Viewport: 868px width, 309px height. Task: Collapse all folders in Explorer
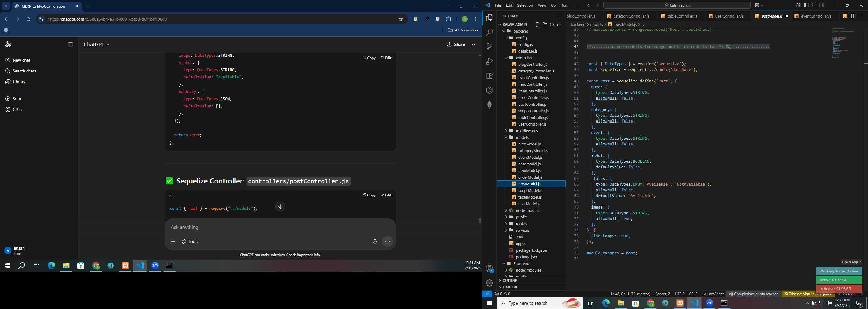click(x=559, y=25)
